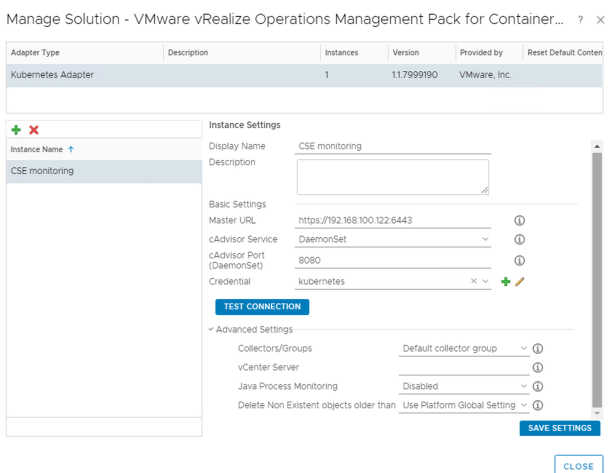
Task: Show info for Master URL field
Action: (519, 220)
